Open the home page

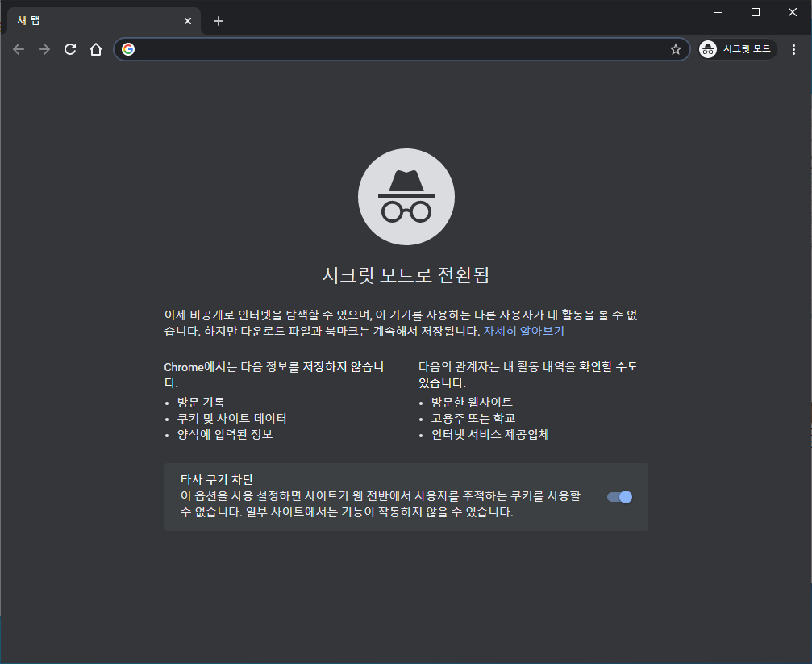pyautogui.click(x=96, y=49)
